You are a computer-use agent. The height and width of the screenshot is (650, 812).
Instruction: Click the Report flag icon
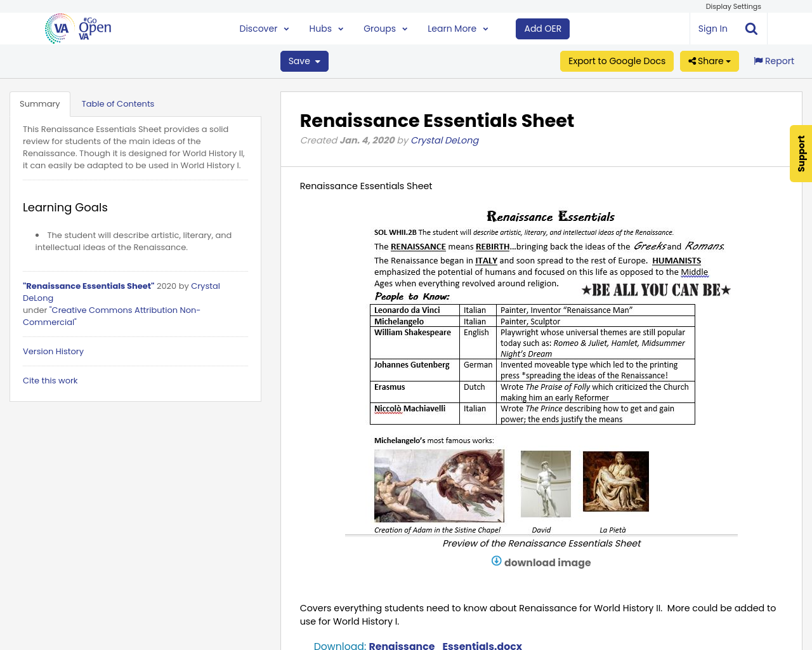(x=759, y=60)
